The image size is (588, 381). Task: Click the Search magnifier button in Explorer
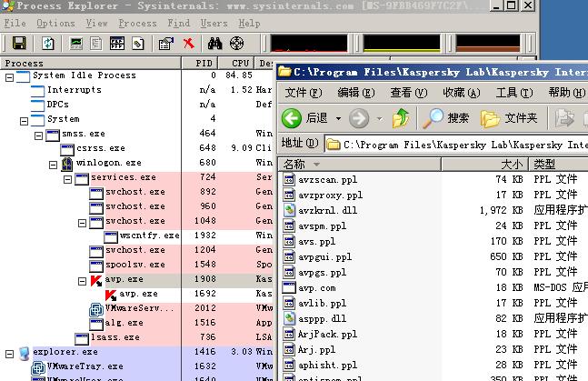[x=445, y=118]
